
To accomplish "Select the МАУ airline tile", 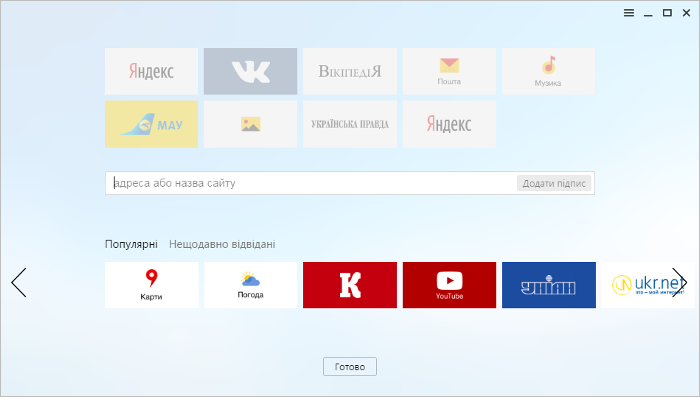I will pyautogui.click(x=151, y=124).
